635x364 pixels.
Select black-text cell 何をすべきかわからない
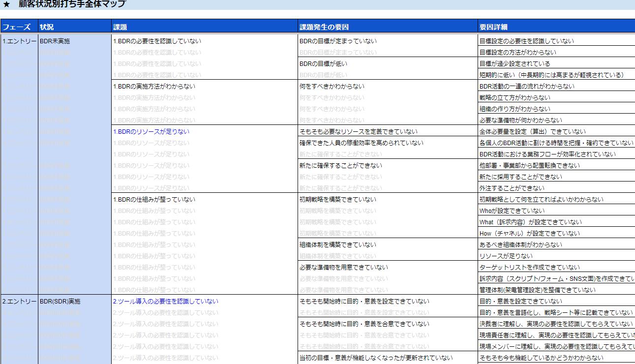pos(388,87)
